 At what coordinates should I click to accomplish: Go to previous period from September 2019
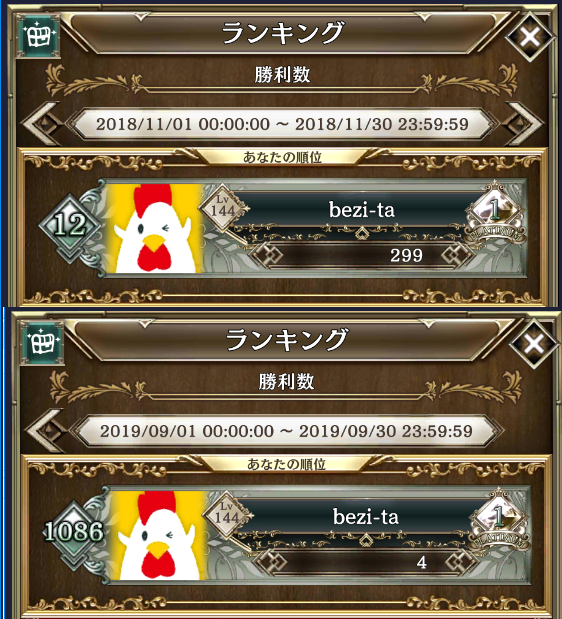coord(46,431)
